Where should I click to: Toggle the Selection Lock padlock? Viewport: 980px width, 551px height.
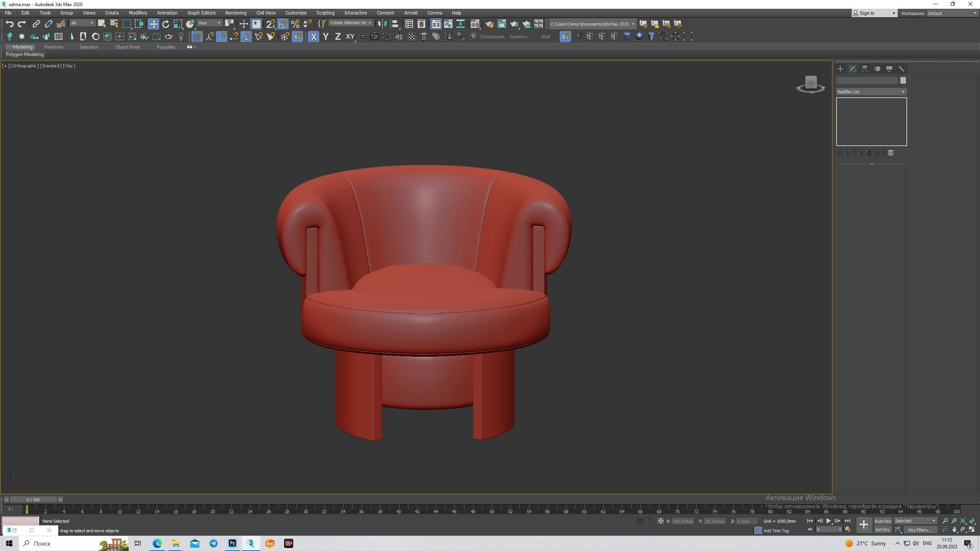650,521
